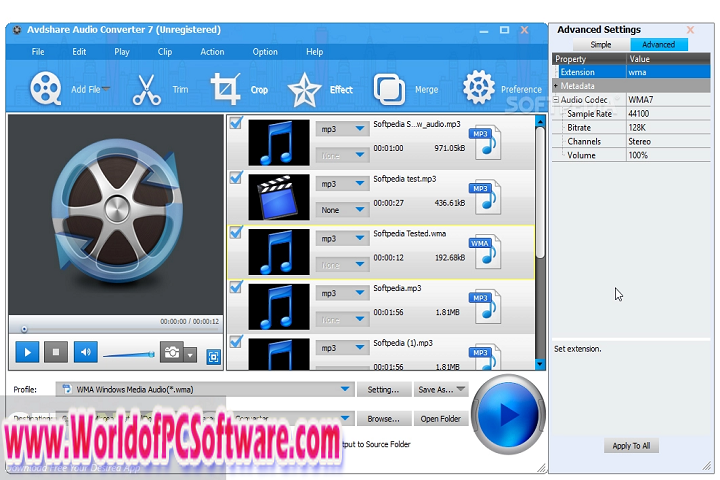Click the Open Folder button

coord(441,418)
